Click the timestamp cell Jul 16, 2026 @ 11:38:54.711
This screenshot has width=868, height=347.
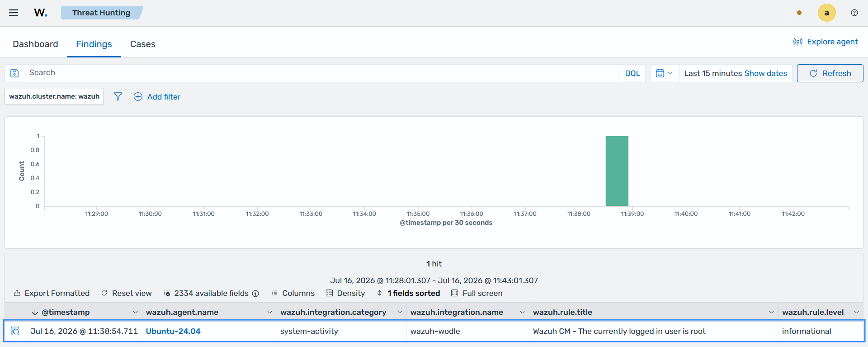84,331
